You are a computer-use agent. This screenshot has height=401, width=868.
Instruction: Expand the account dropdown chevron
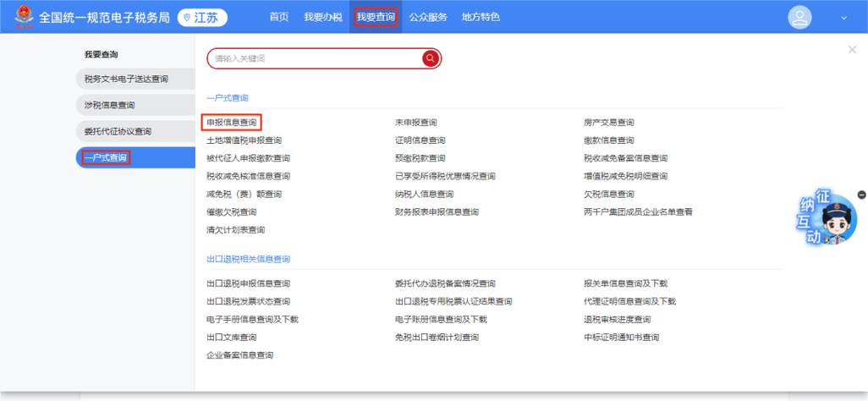click(x=843, y=18)
